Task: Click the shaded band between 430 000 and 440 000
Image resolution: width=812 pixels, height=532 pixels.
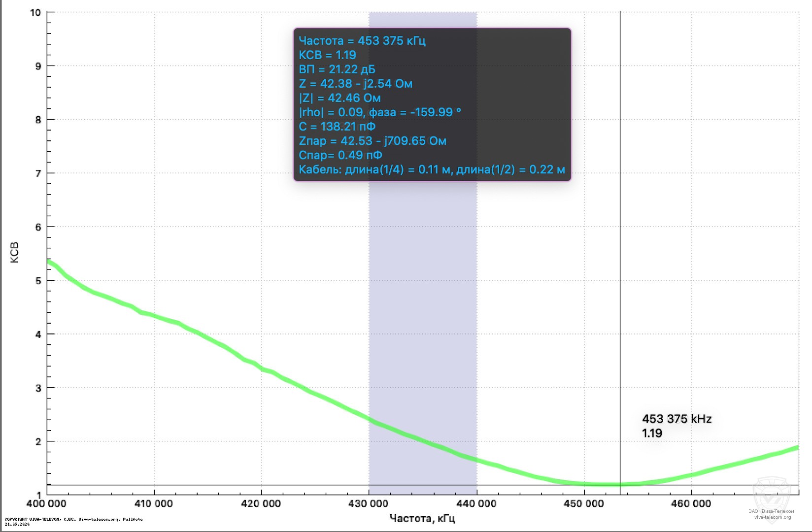Action: coord(423,296)
